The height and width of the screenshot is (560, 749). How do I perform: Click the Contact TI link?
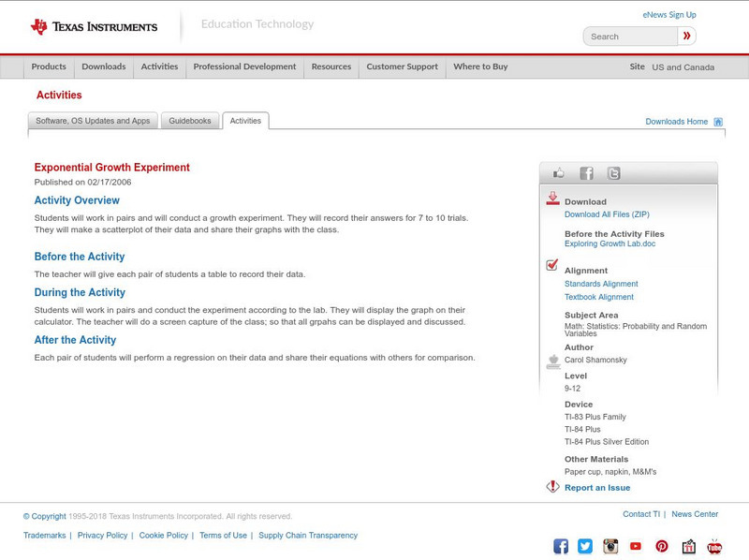pyautogui.click(x=641, y=514)
